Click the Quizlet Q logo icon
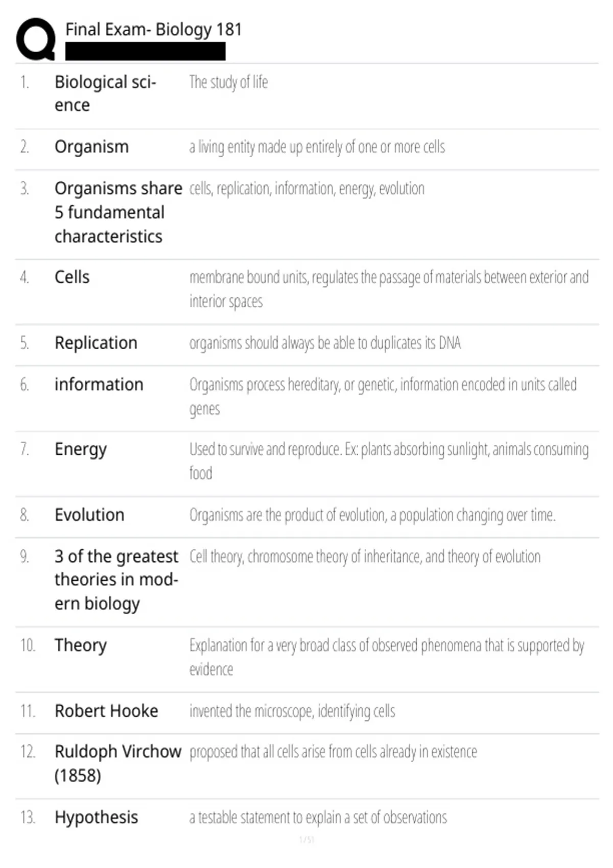This screenshot has width=613, height=868. [x=36, y=39]
